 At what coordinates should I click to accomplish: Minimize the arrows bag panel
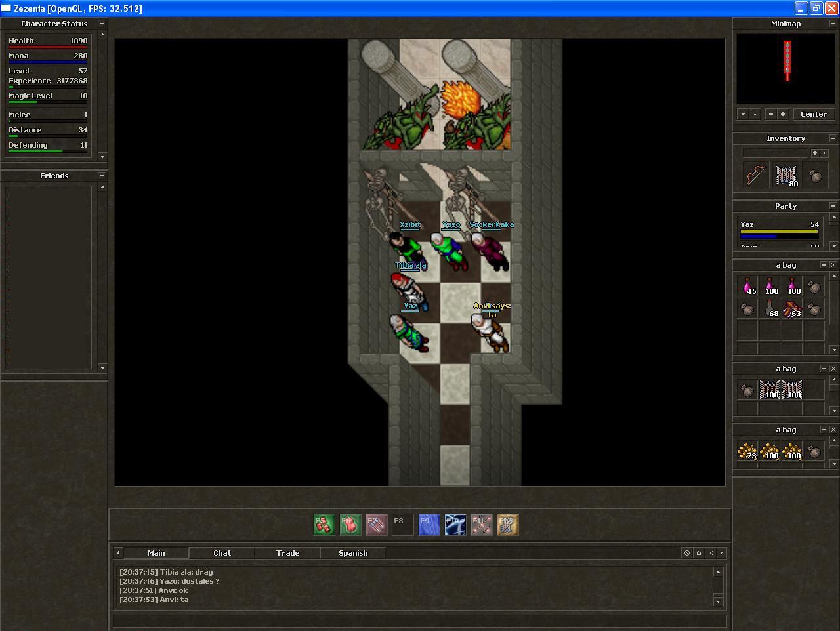[824, 369]
